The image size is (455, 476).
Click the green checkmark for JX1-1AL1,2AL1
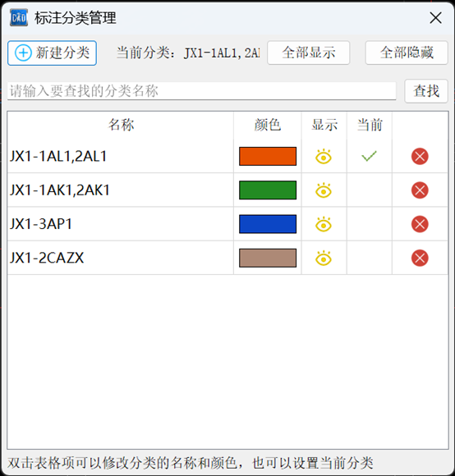click(x=369, y=156)
